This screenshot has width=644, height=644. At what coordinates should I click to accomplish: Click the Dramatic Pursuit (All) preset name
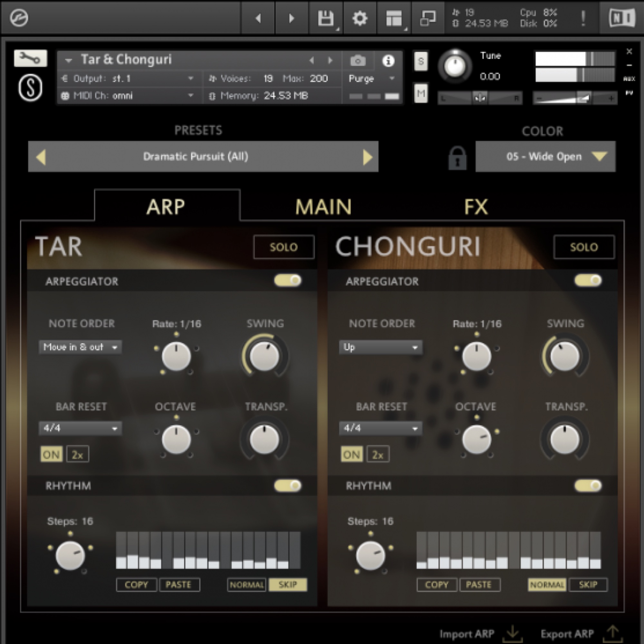pos(196,156)
